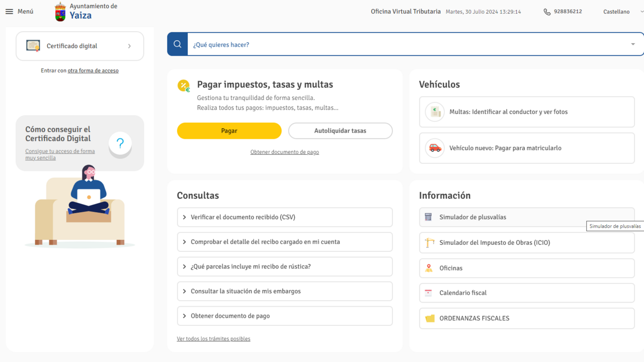The height and width of the screenshot is (362, 644).
Task: Click Entrar con otra forma de acceso
Action: tap(93, 70)
